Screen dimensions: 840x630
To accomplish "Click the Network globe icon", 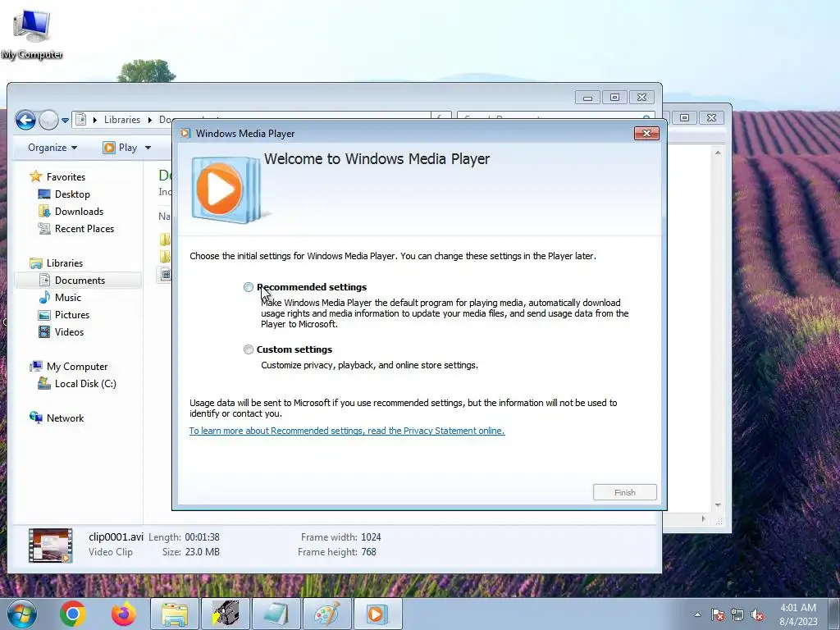I will [36, 418].
